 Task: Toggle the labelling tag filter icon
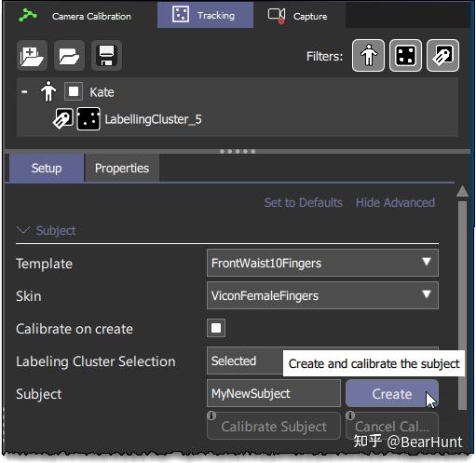(x=442, y=56)
